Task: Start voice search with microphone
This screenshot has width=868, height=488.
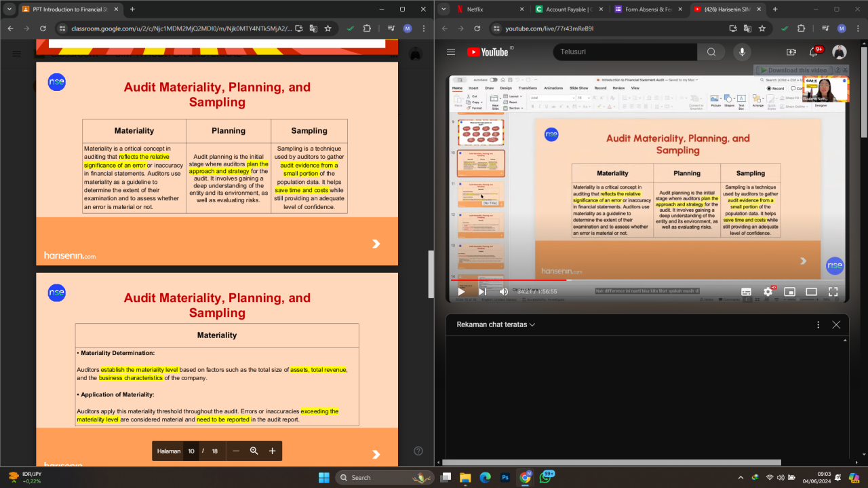Action: 742,52
